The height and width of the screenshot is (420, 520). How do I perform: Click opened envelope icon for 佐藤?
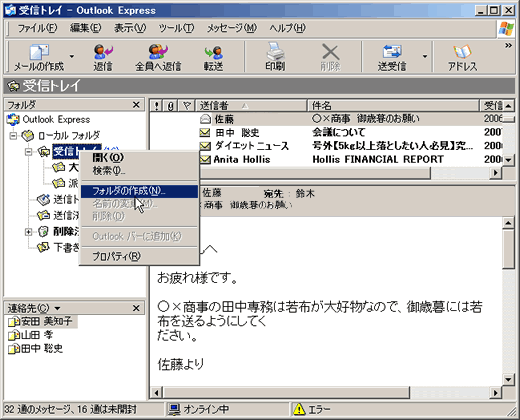pos(205,119)
